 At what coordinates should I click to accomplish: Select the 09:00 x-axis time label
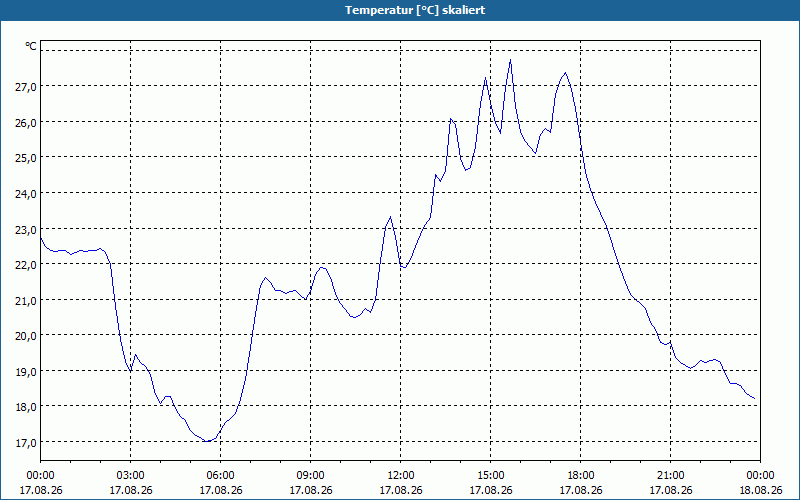311,476
